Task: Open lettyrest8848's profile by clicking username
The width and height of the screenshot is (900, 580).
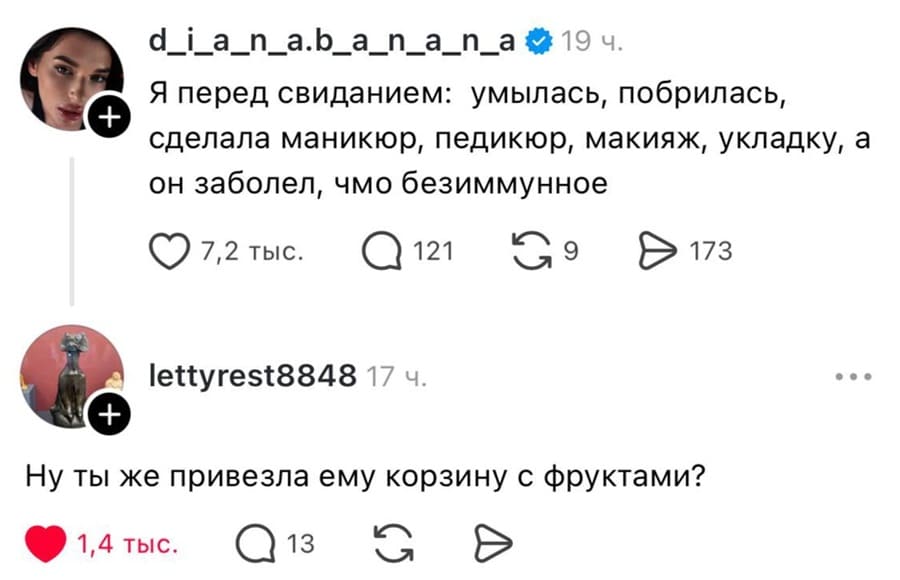Action: click(256, 374)
